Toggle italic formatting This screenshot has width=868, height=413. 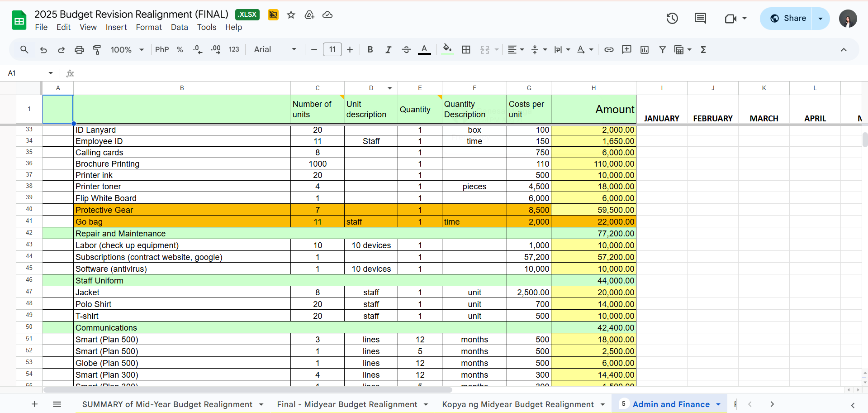click(388, 50)
